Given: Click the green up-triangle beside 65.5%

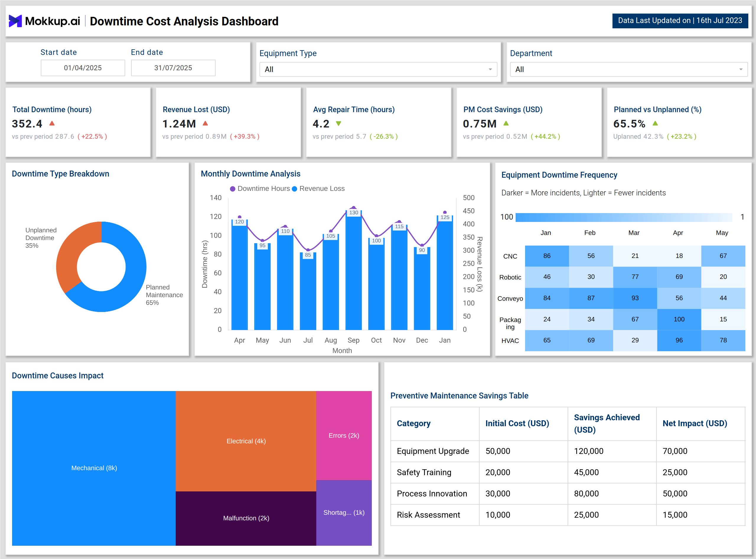Looking at the screenshot, I should [655, 123].
